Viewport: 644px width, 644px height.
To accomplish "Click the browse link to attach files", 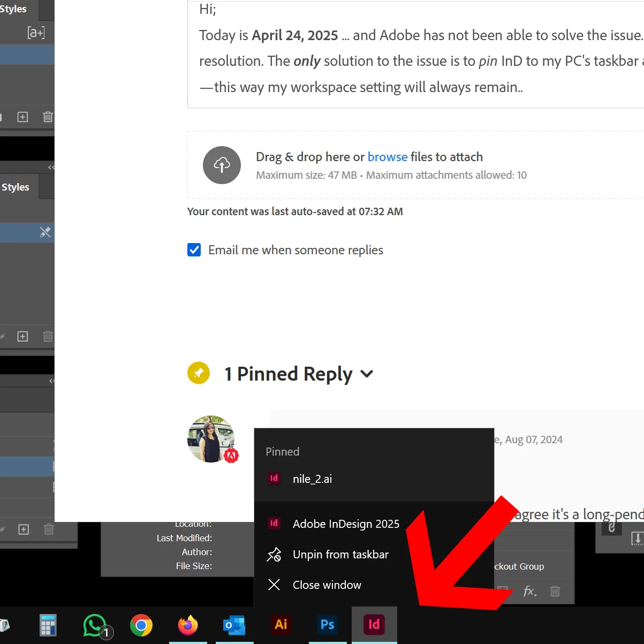I will pyautogui.click(x=388, y=157).
